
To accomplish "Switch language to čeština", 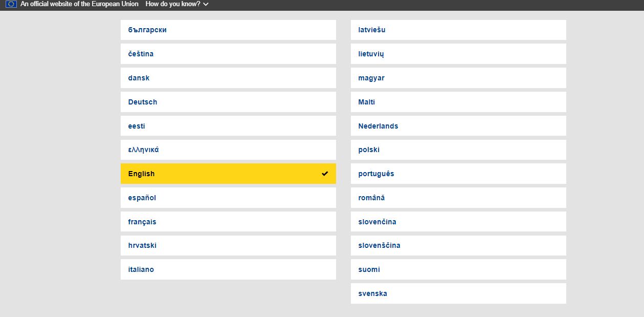I will [228, 54].
